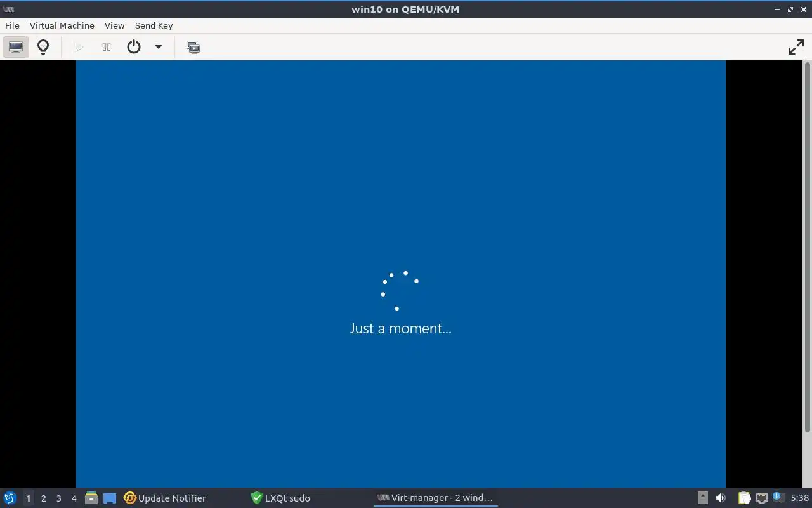Open the Virtual Machine menu
The height and width of the screenshot is (508, 812).
tap(62, 25)
